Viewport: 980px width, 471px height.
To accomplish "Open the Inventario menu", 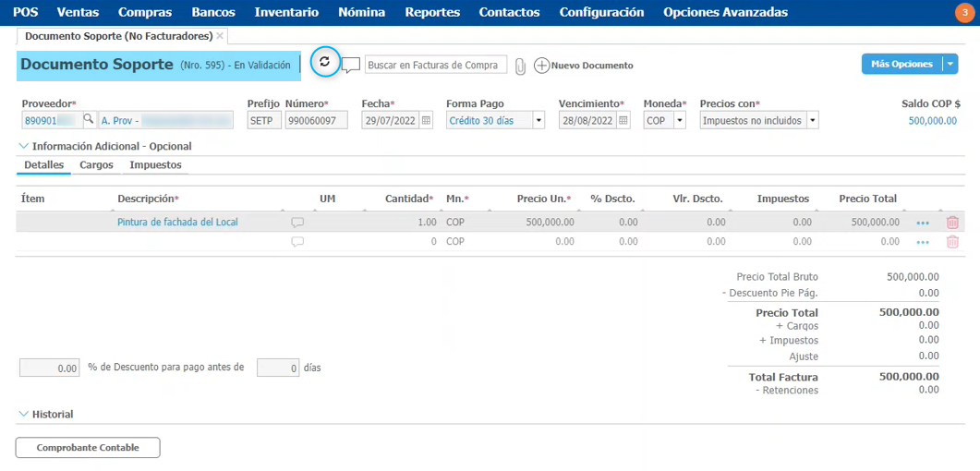I will [286, 12].
